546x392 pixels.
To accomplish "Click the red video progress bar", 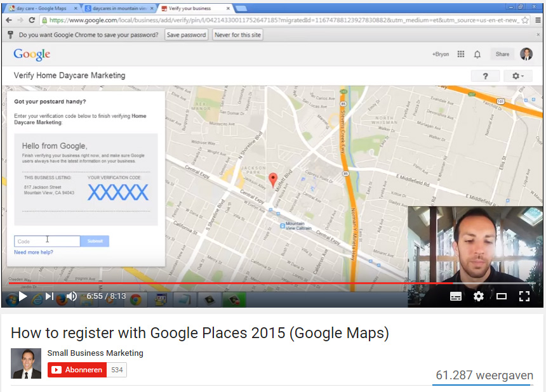I will [x=230, y=283].
